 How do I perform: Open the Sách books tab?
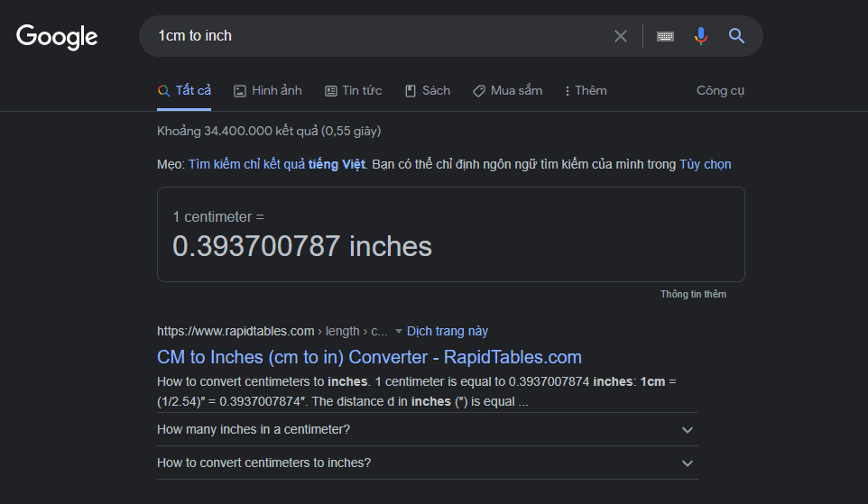tap(427, 90)
